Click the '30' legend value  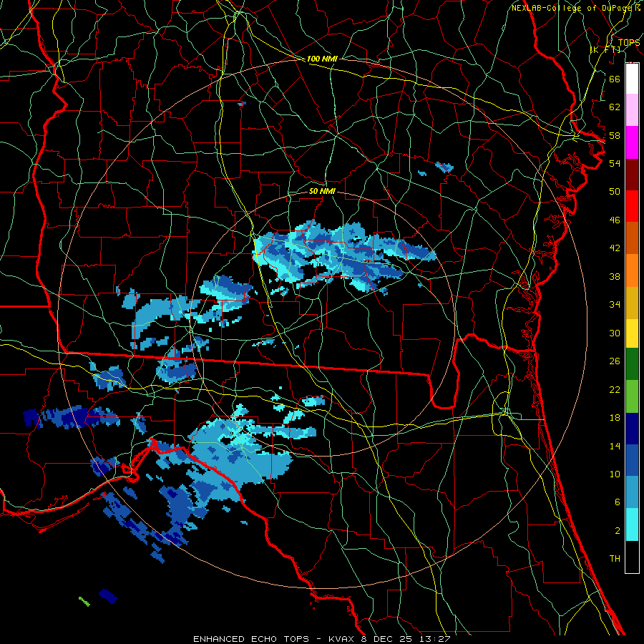click(615, 333)
